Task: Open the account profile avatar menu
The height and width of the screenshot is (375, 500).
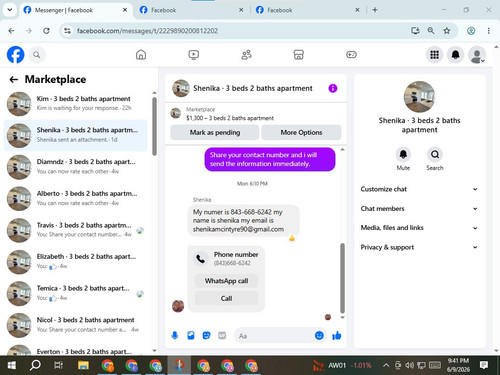Action: [x=477, y=55]
